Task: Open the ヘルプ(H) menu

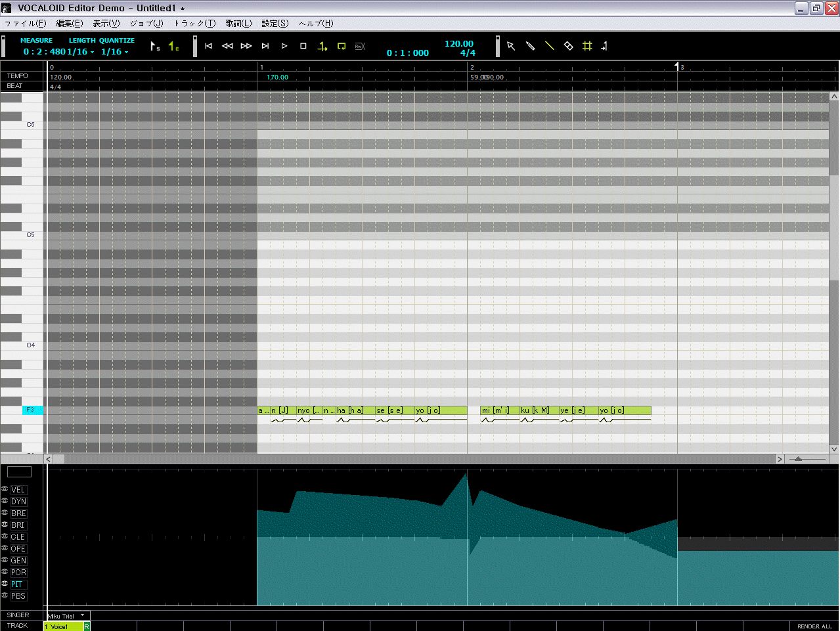Action: (x=316, y=23)
